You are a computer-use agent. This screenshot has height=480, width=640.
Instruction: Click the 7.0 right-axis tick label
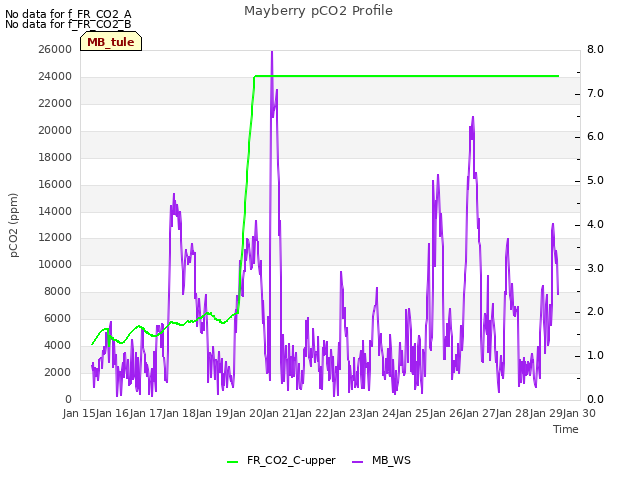coord(595,93)
